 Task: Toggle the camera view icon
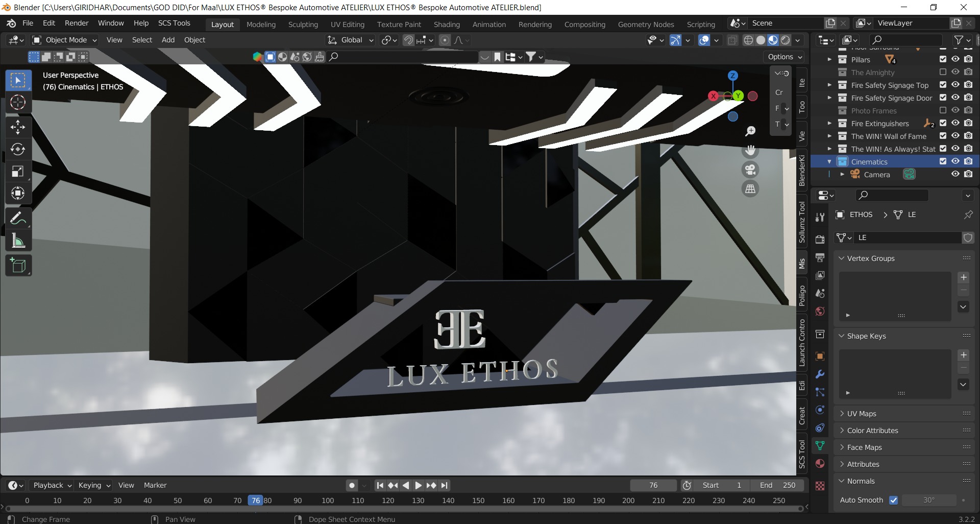[750, 170]
